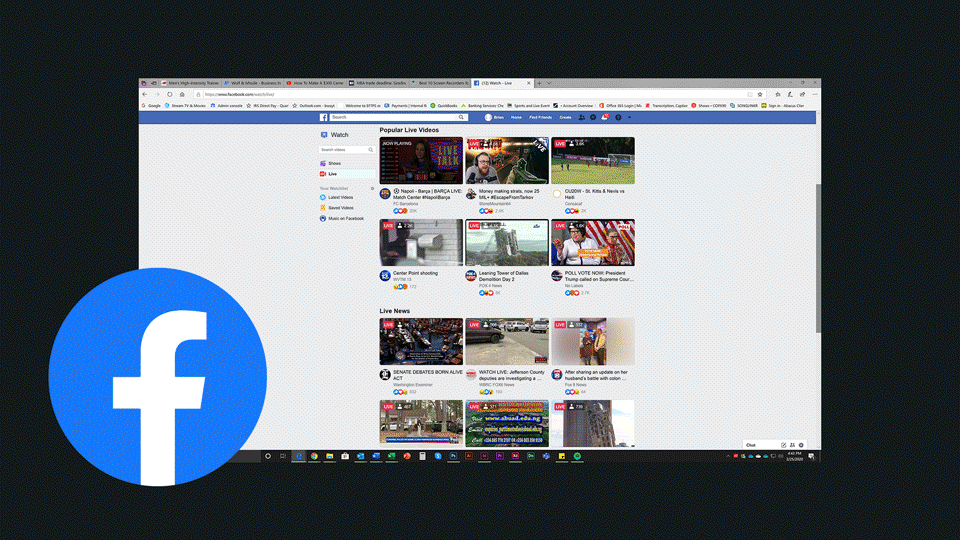The height and width of the screenshot is (540, 960).
Task: Open Chat settings gear icon
Action: pyautogui.click(x=801, y=445)
